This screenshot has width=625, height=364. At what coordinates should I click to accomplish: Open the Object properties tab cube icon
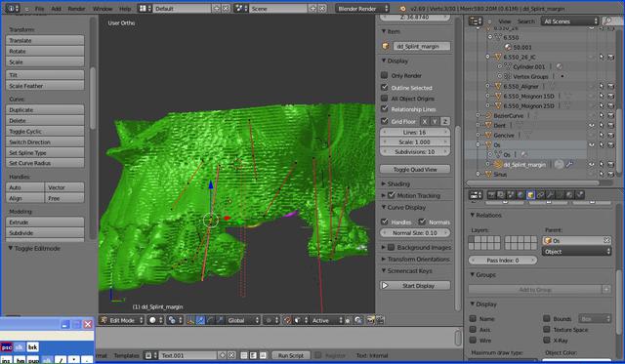(x=530, y=195)
